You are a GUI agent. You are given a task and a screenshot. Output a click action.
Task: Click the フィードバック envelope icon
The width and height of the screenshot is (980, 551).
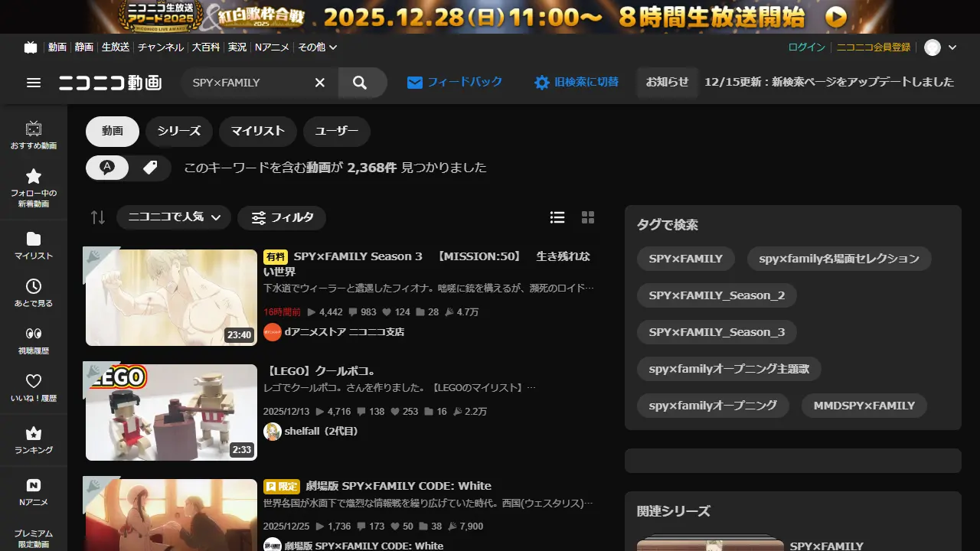(414, 82)
